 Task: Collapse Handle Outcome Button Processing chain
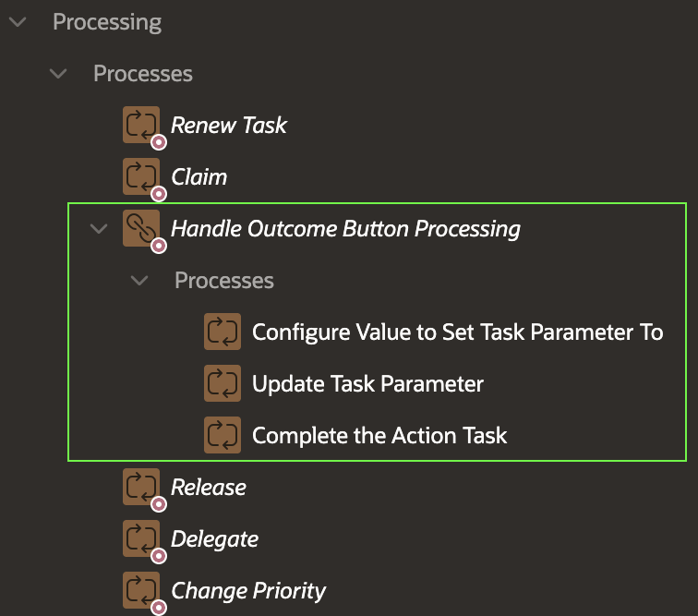[99, 228]
